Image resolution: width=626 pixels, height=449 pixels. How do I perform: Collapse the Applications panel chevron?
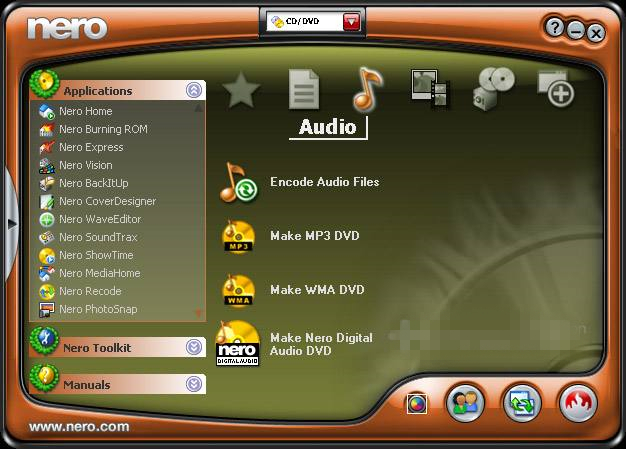pyautogui.click(x=194, y=90)
